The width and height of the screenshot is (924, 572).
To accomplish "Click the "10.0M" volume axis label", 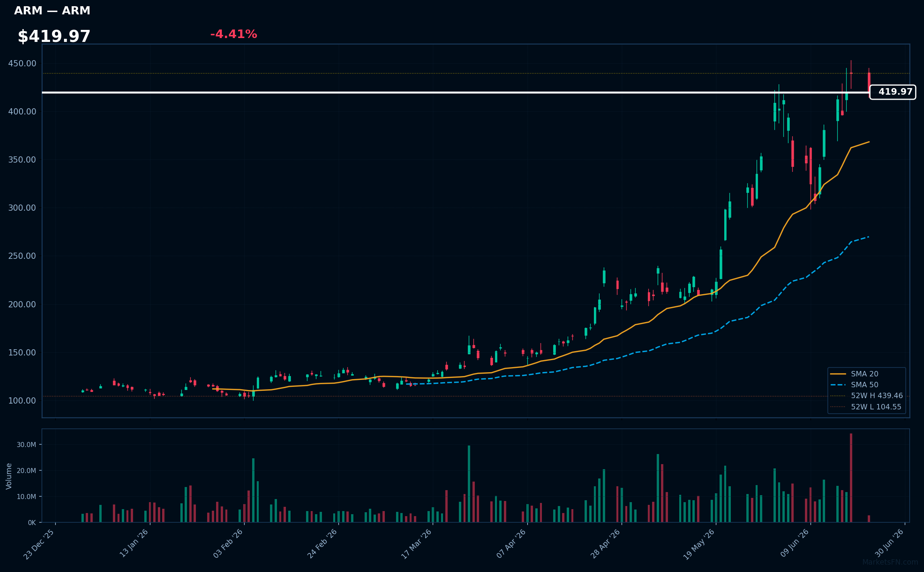I will point(26,496).
